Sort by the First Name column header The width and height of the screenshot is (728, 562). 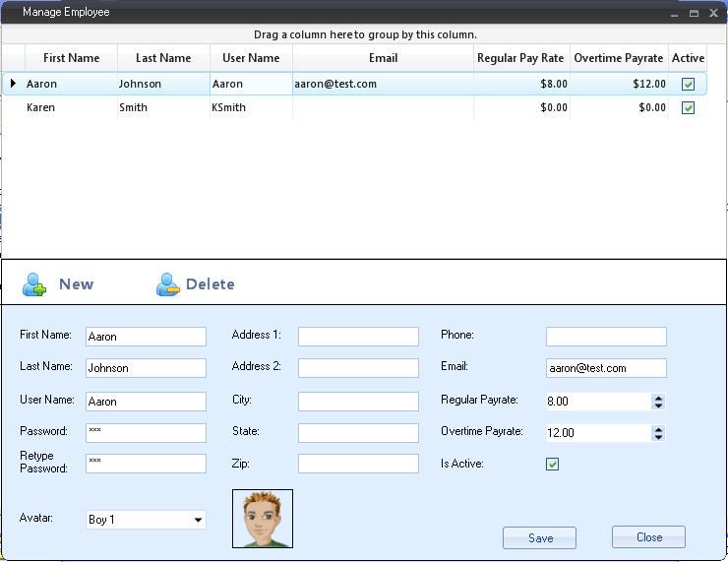71,58
